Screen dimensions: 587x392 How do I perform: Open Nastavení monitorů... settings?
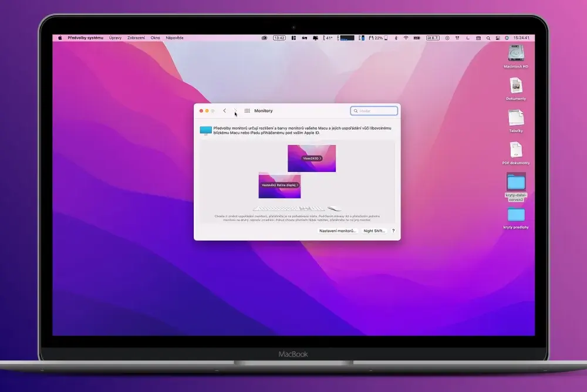pos(338,231)
